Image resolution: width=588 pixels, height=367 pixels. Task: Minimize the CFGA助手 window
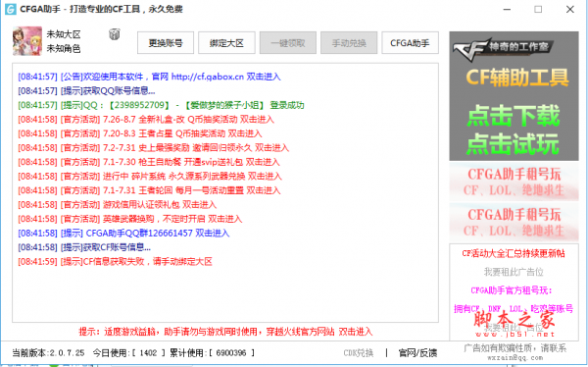[507, 9]
